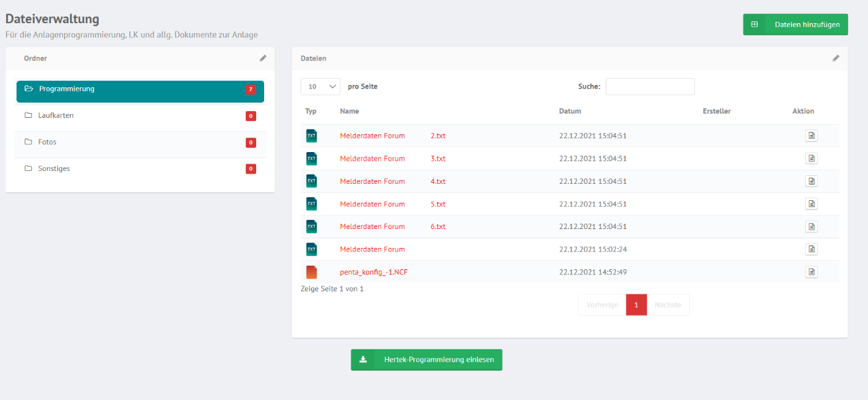Open action for Melderdaten Forum 2.txt

click(x=811, y=136)
